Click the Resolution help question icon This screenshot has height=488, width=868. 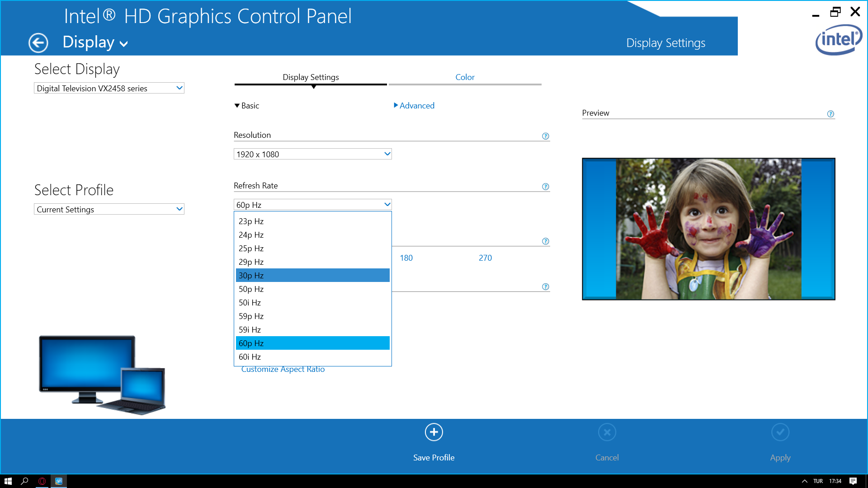(x=546, y=136)
